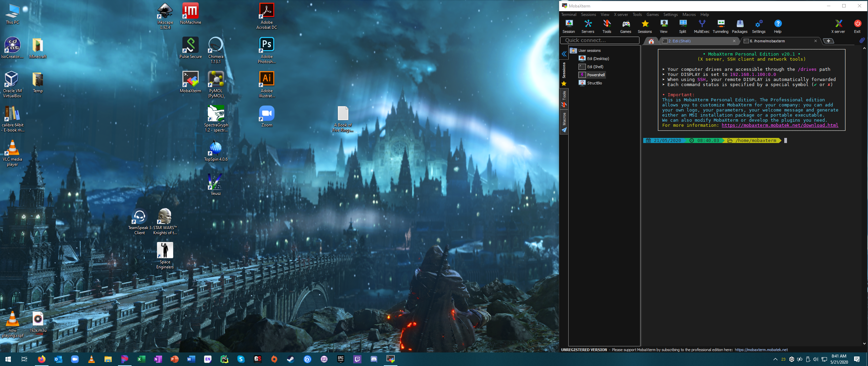Select Oracle VM VirtualBox desktop icon
This screenshot has height=366, width=868.
tap(12, 84)
